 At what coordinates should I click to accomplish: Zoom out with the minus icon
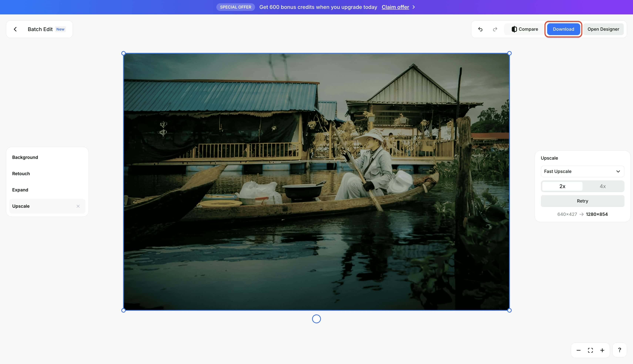(x=578, y=350)
